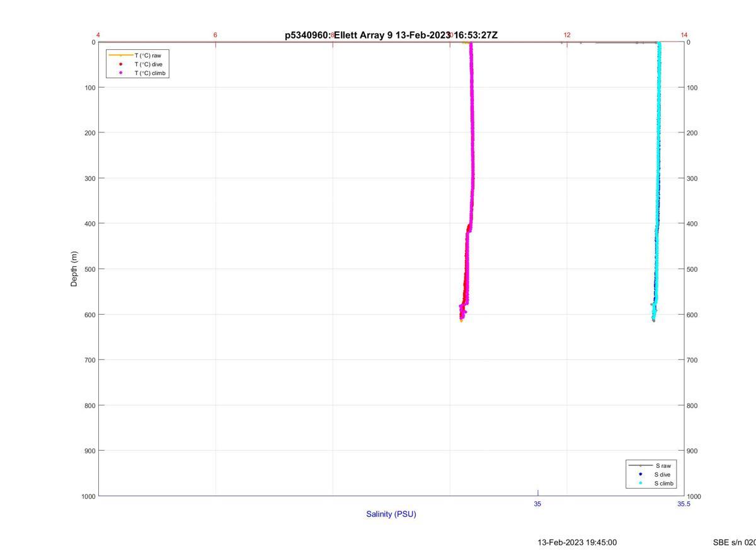
Task: Click the magenta dot marker for T climb
Action: click(120, 73)
